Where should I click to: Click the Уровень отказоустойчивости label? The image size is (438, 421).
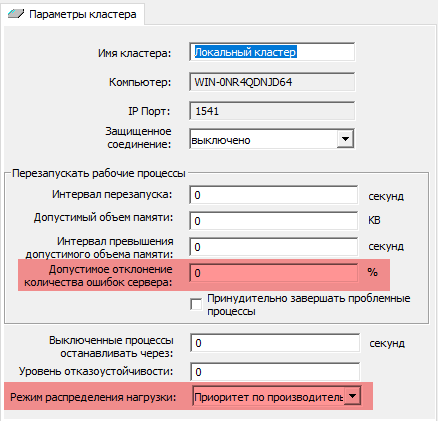pos(96,371)
